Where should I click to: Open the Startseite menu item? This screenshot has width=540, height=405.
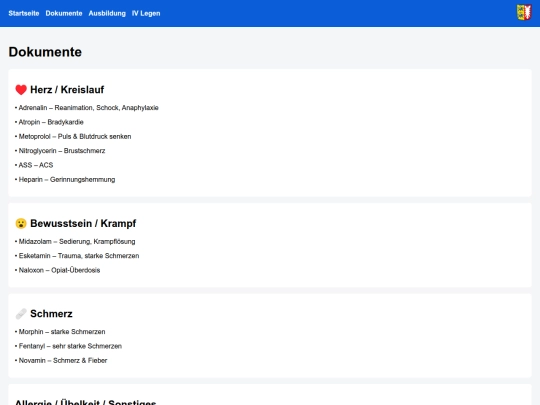[24, 13]
